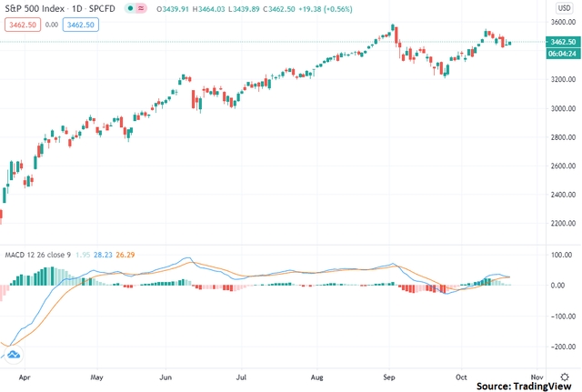Click the Jun label on time axis

coord(166,377)
